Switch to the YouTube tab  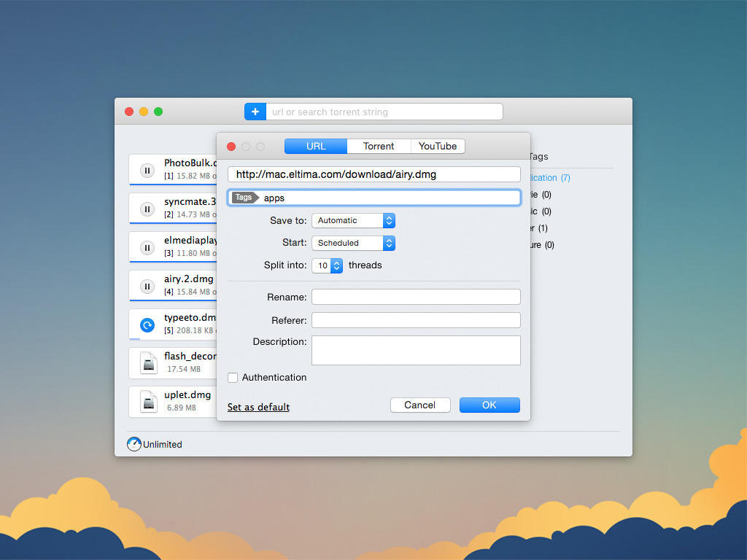438,146
